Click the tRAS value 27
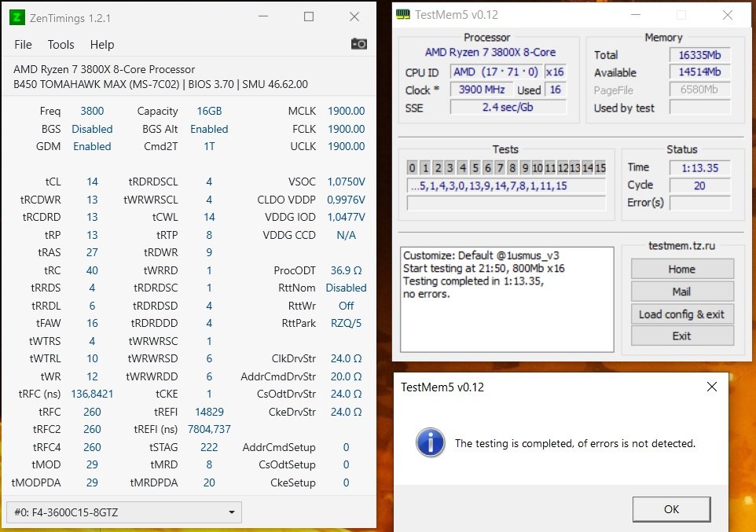 tap(92, 253)
